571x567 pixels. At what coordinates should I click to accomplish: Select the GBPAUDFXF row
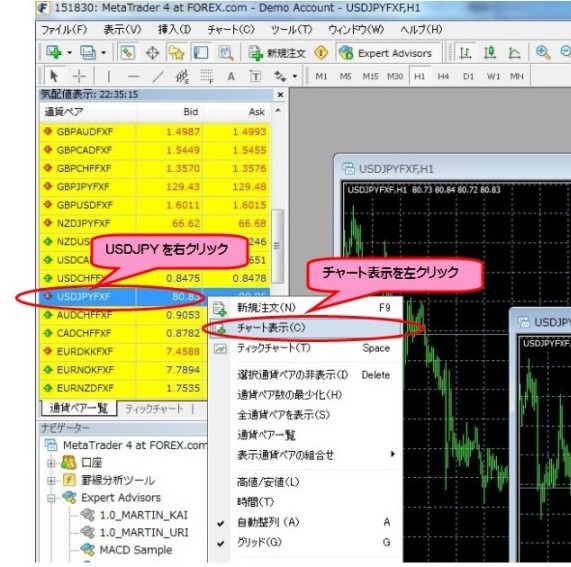pos(155,132)
